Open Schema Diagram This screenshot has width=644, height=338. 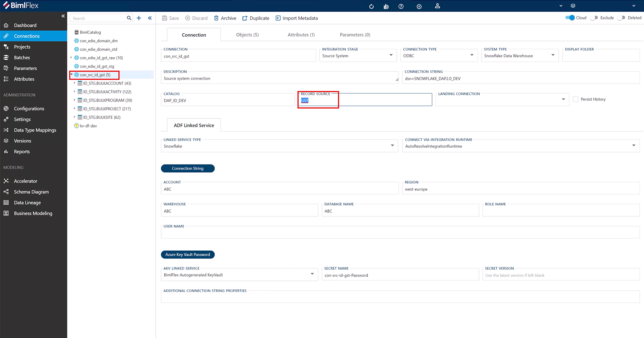point(33,192)
